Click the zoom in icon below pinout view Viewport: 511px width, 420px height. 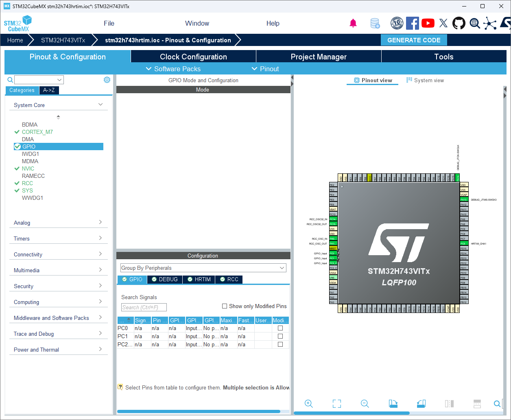tap(308, 404)
